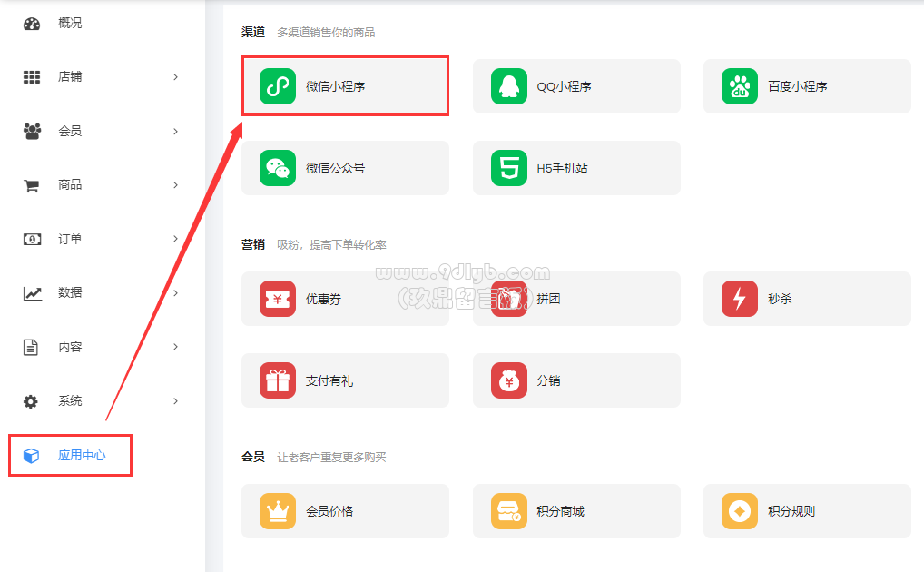Open the 会员价格 card
This screenshot has height=572, width=924.
click(345, 511)
